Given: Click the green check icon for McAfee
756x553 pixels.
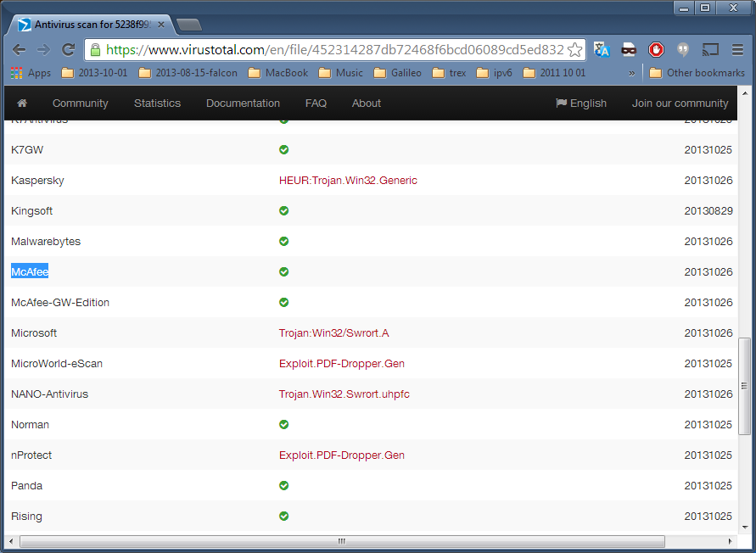Looking at the screenshot, I should coord(284,272).
